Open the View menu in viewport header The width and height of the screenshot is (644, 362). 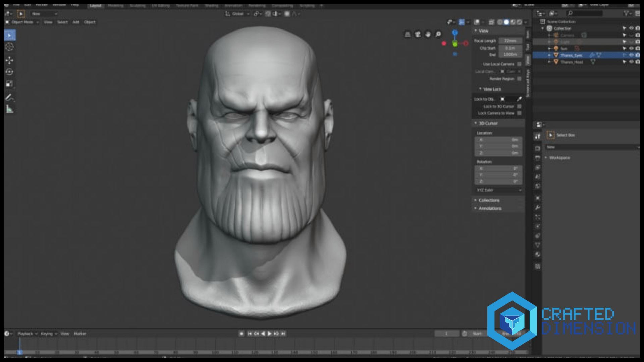point(48,22)
